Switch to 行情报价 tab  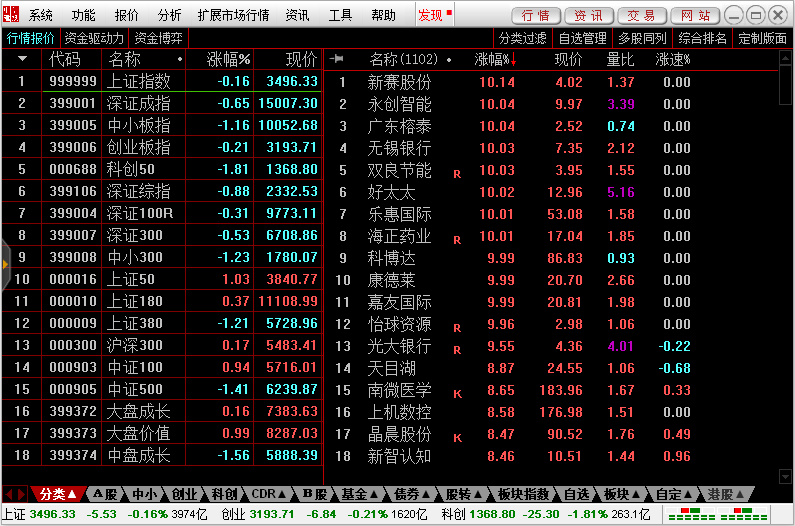[30, 38]
